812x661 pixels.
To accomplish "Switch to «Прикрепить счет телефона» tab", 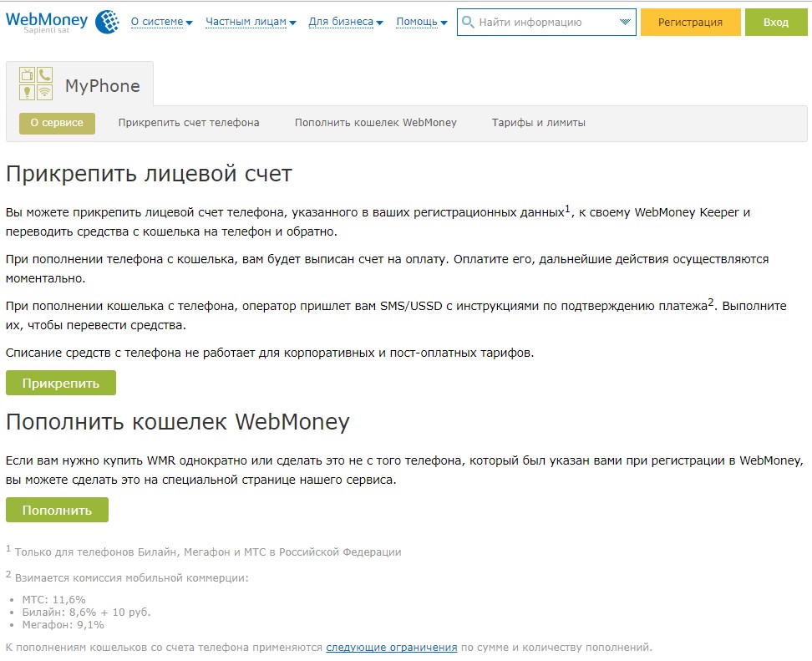I will point(189,123).
